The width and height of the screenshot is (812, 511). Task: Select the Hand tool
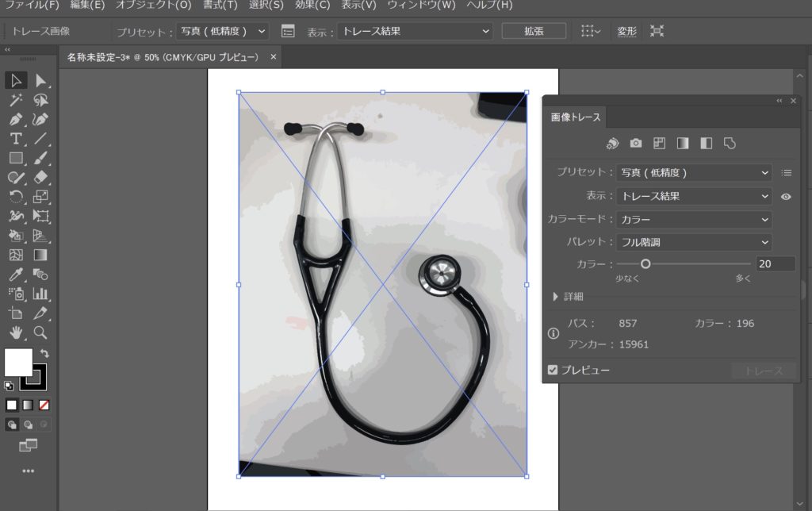point(16,332)
